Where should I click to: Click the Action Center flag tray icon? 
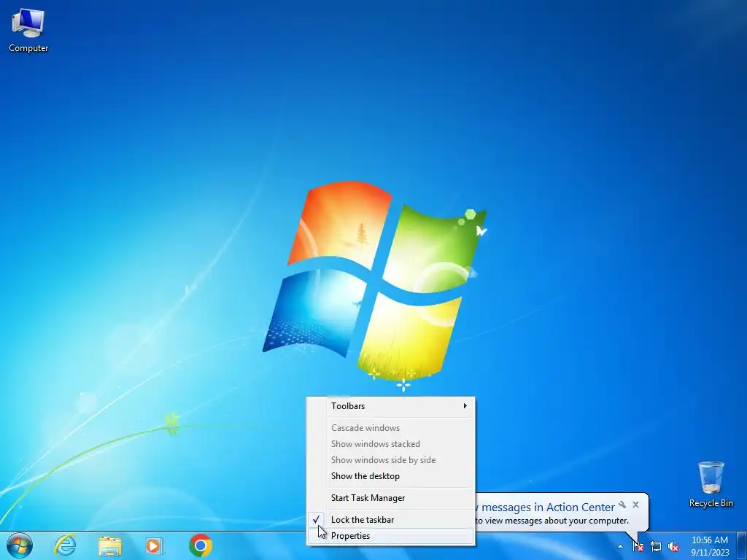638,547
